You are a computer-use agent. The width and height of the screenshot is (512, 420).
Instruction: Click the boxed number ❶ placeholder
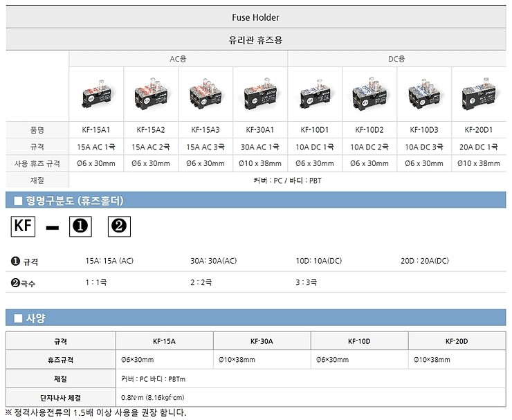point(81,226)
